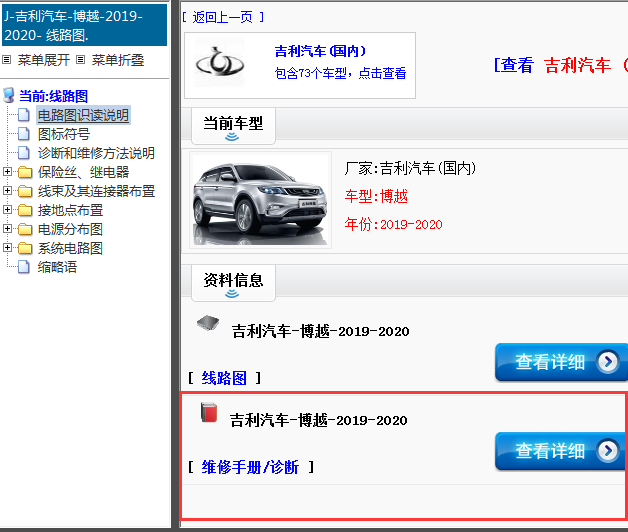Open 缩略语 in the tree
This screenshot has width=628, height=532.
pos(57,267)
